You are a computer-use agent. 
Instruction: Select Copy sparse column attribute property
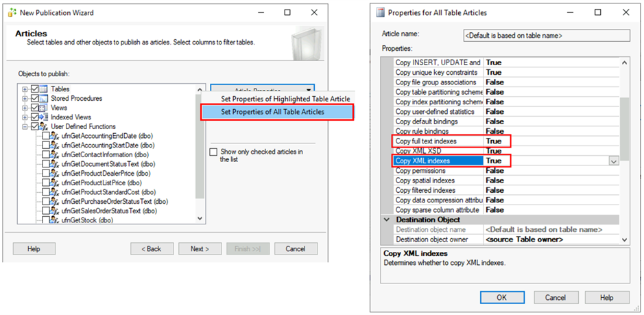coord(507,210)
